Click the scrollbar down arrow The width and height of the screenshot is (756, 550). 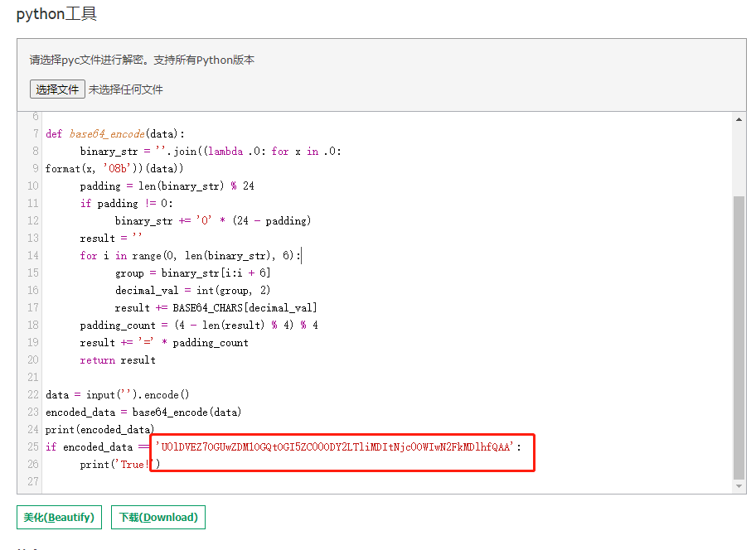[739, 486]
